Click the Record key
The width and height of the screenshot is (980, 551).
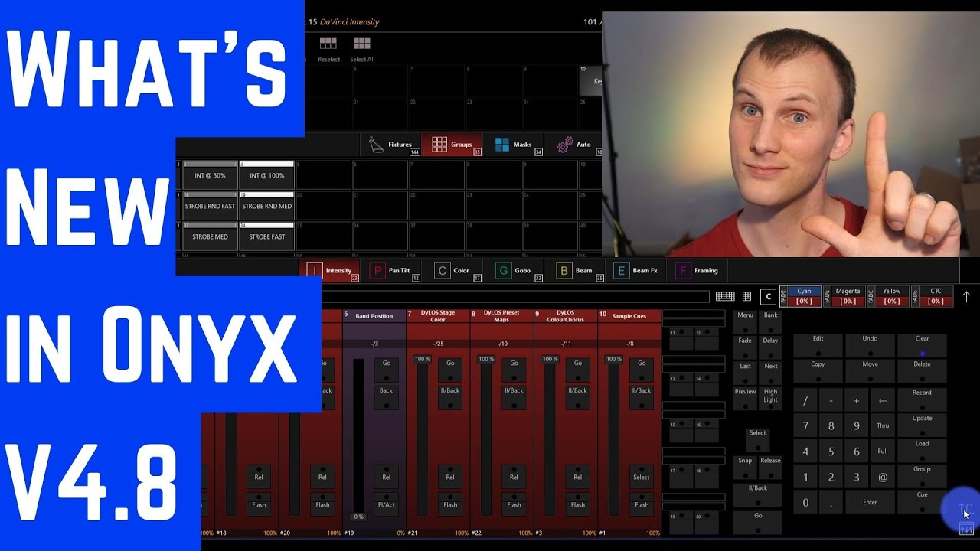923,399
